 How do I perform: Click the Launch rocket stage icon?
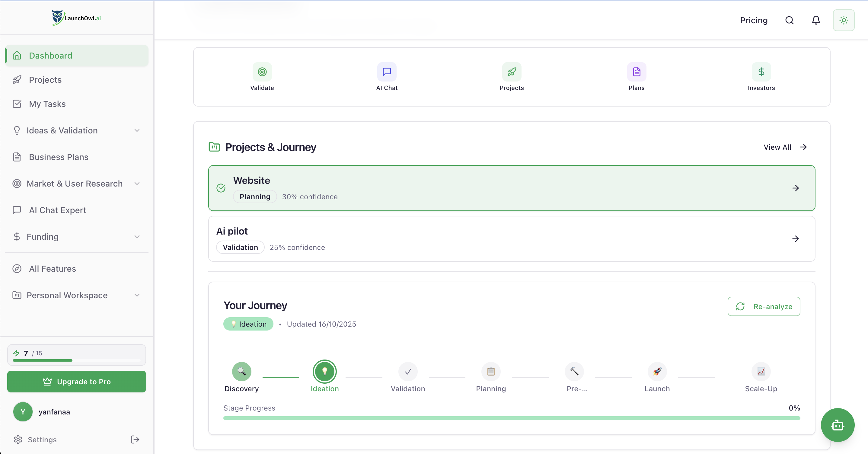pos(657,371)
